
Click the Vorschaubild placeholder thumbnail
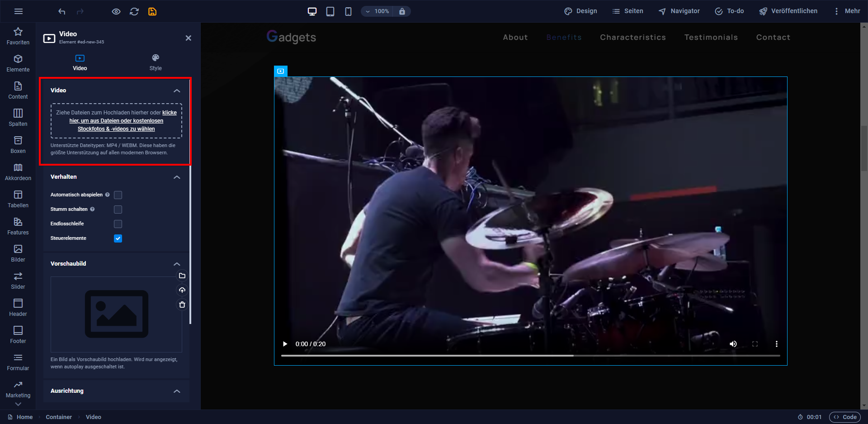tap(116, 314)
